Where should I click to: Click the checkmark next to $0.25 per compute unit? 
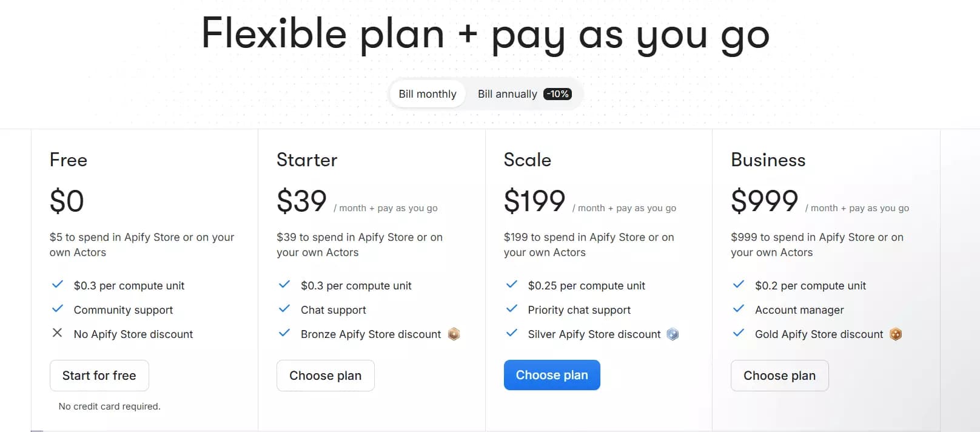coord(511,284)
